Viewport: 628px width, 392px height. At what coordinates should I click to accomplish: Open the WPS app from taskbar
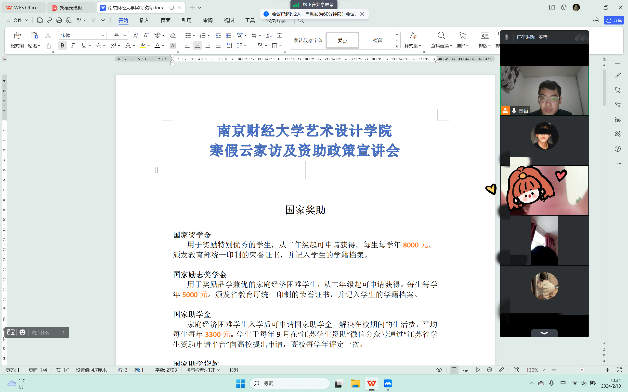[x=372, y=383]
